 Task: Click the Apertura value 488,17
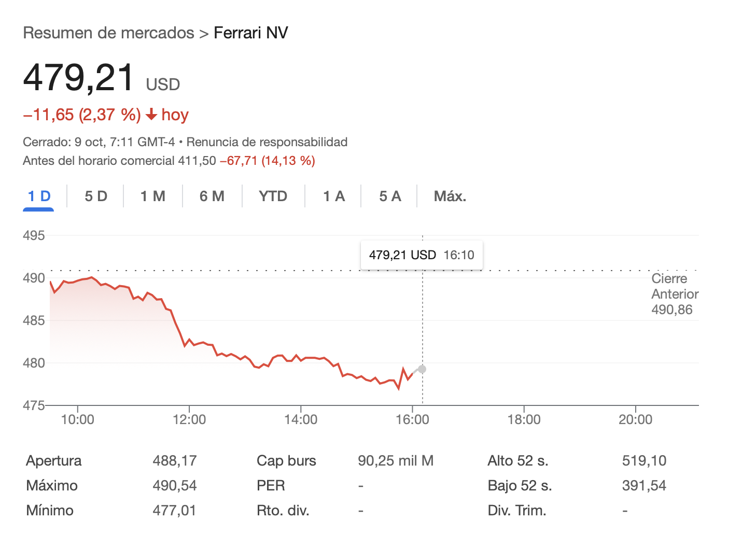click(175, 460)
